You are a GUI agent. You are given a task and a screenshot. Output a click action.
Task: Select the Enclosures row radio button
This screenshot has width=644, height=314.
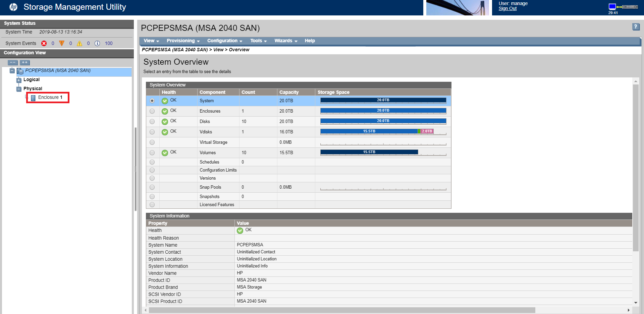click(x=152, y=111)
